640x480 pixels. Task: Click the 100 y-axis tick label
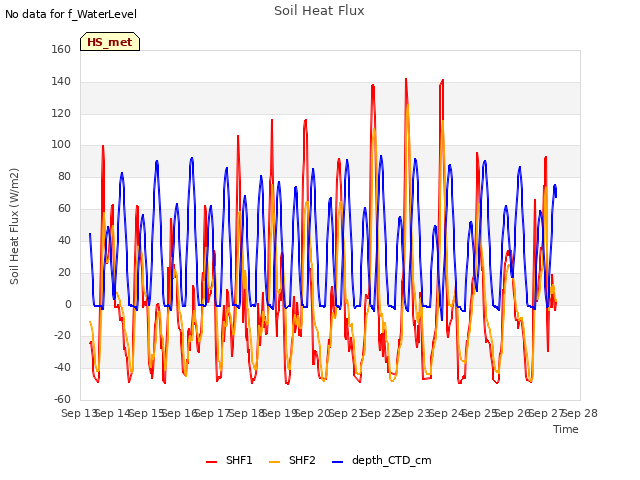click(x=61, y=145)
